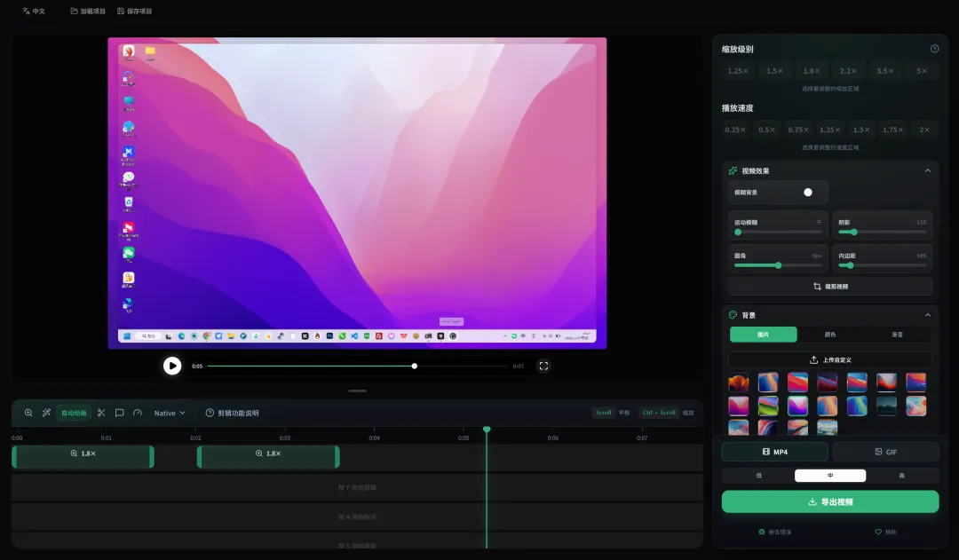This screenshot has height=560, width=959.
Task: Click the 阴影 shadow slider
Action: [882, 233]
